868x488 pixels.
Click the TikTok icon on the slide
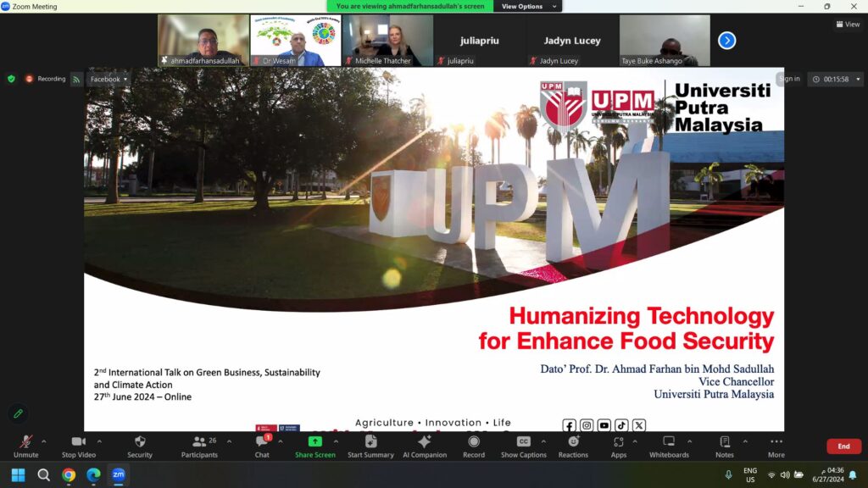621,425
